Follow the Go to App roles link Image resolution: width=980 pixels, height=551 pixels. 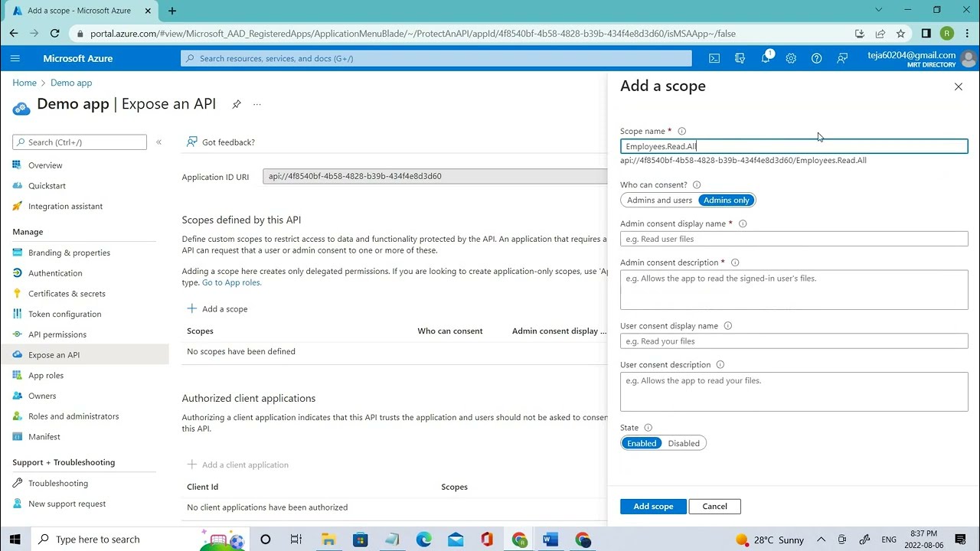tap(231, 282)
